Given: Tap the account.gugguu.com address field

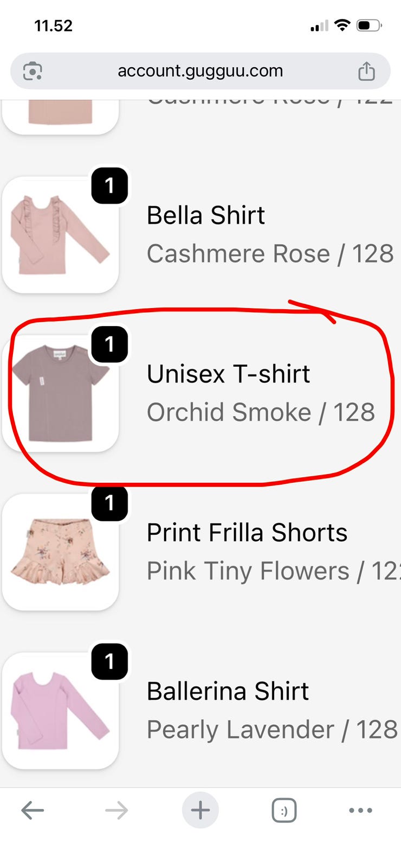Looking at the screenshot, I should pos(200,71).
